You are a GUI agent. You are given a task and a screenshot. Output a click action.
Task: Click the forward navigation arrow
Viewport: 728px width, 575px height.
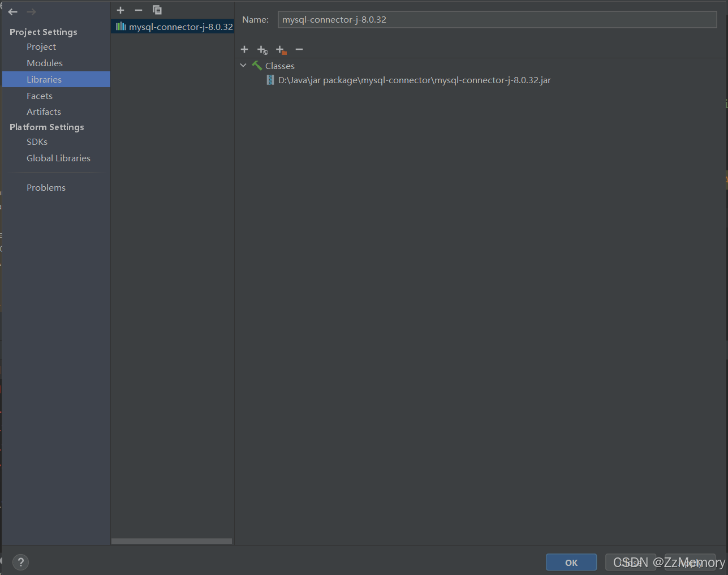(x=31, y=12)
